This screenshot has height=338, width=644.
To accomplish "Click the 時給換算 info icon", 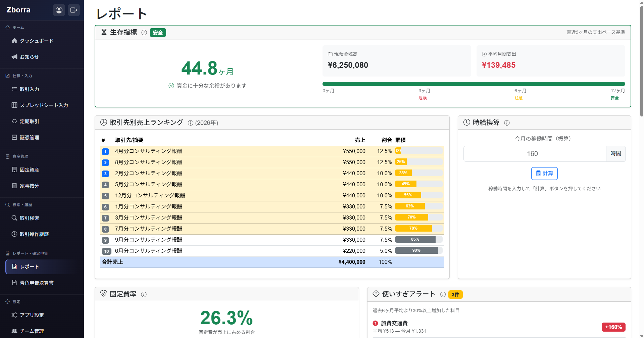I will pos(507,123).
